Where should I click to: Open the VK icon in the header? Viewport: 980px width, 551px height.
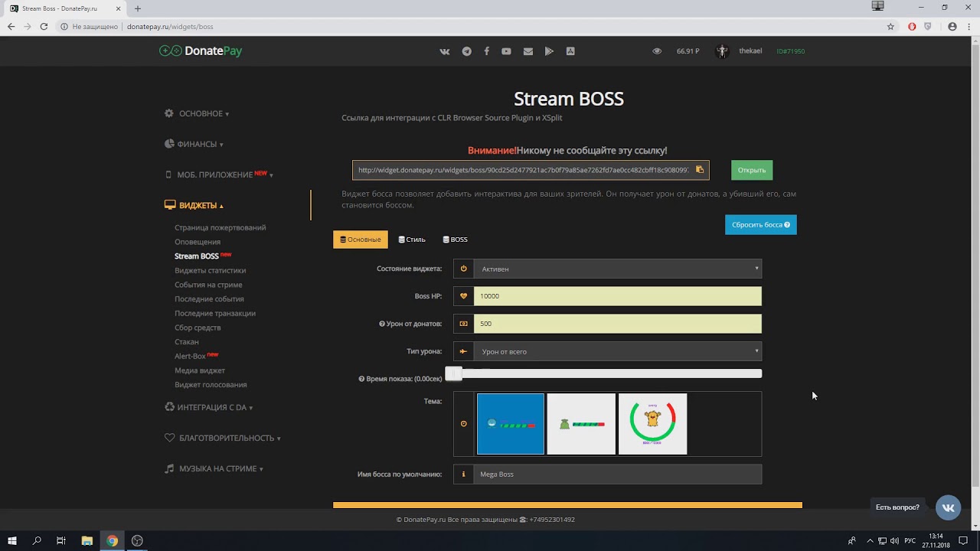[445, 51]
